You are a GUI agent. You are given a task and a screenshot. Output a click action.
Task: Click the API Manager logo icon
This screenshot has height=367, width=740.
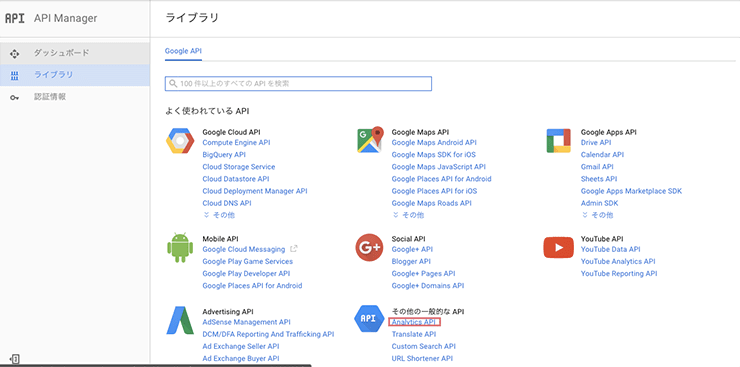[14, 18]
